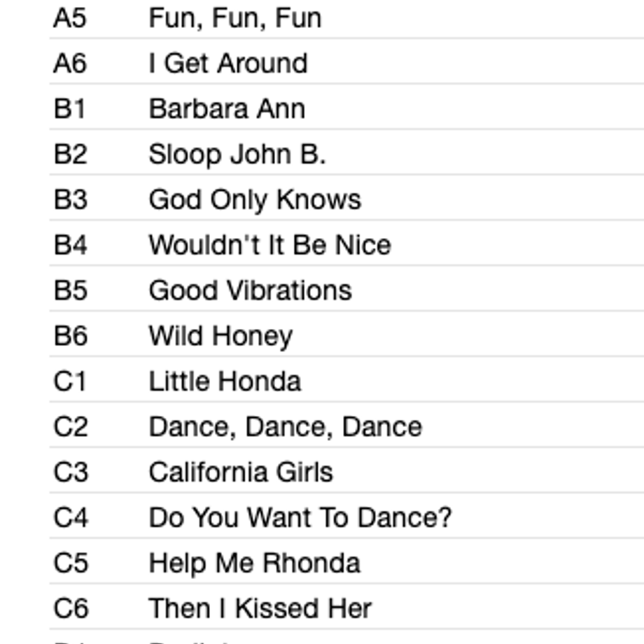Click Do You Want To Dance? title
The width and height of the screenshot is (644, 644).
(x=300, y=518)
